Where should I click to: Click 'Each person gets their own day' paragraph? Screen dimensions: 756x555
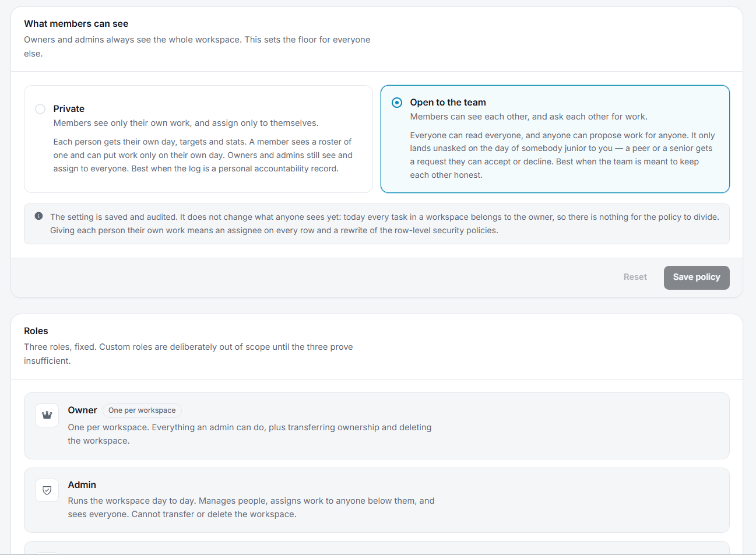[203, 155]
